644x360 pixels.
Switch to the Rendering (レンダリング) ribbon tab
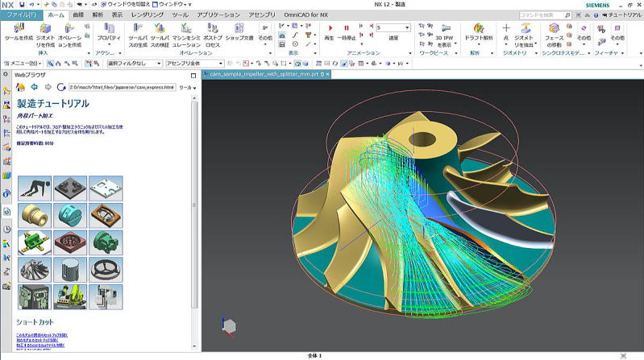click(x=147, y=14)
